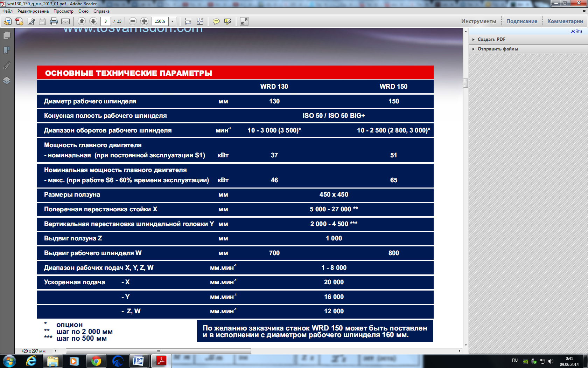Click the fit one full page icon
The height and width of the screenshot is (368, 588).
[200, 21]
